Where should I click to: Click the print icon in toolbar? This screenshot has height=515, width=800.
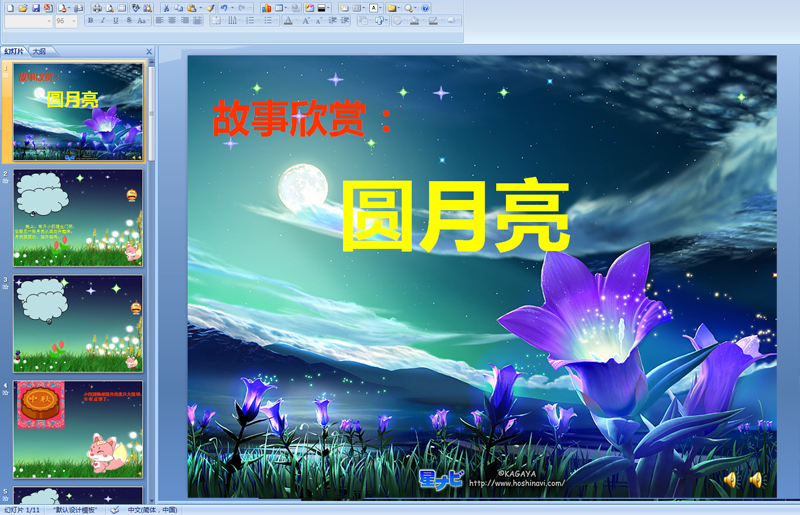click(x=97, y=8)
